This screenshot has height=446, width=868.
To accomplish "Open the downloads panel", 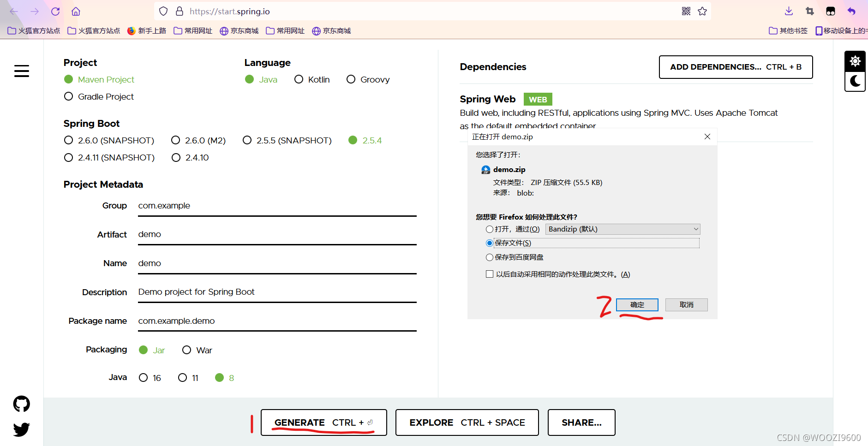I will pos(789,12).
